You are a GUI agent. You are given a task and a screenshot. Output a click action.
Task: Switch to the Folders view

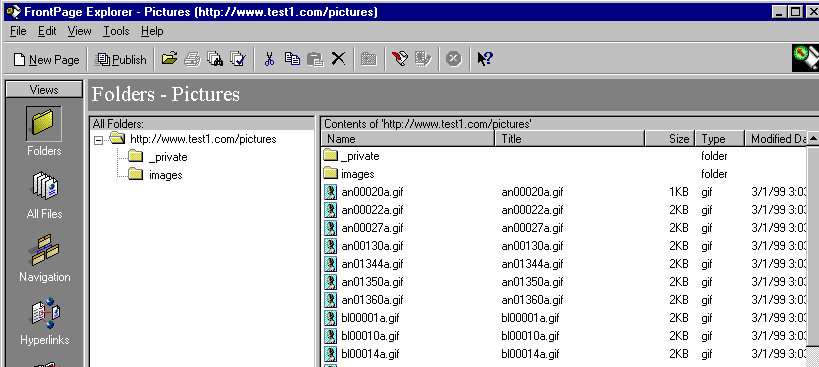pyautogui.click(x=44, y=131)
